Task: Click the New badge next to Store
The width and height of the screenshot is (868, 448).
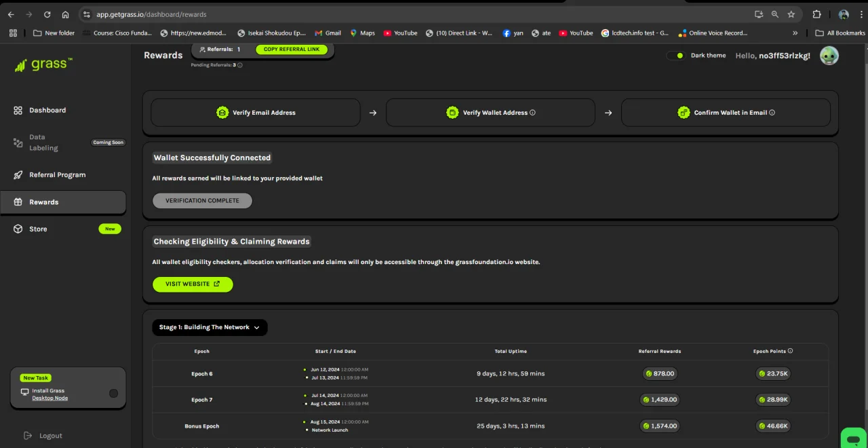Action: 110,229
